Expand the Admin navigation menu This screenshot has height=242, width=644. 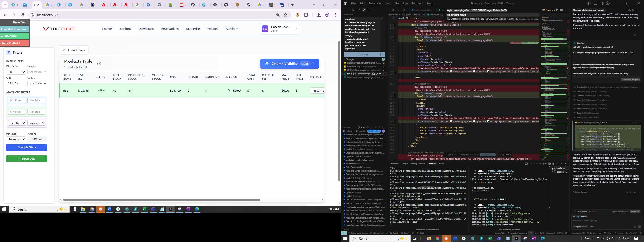[232, 29]
